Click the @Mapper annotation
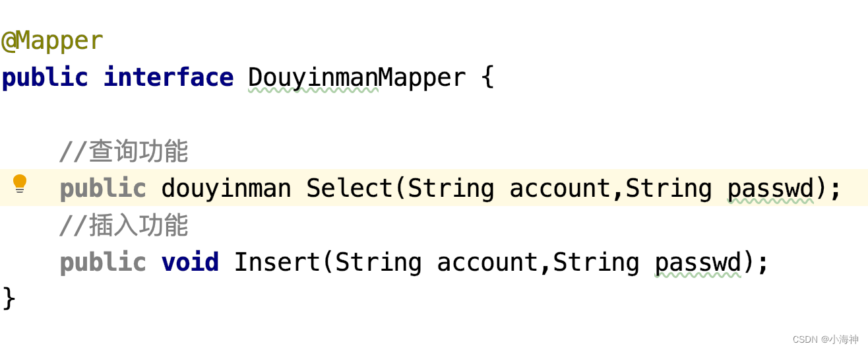 click(x=52, y=41)
